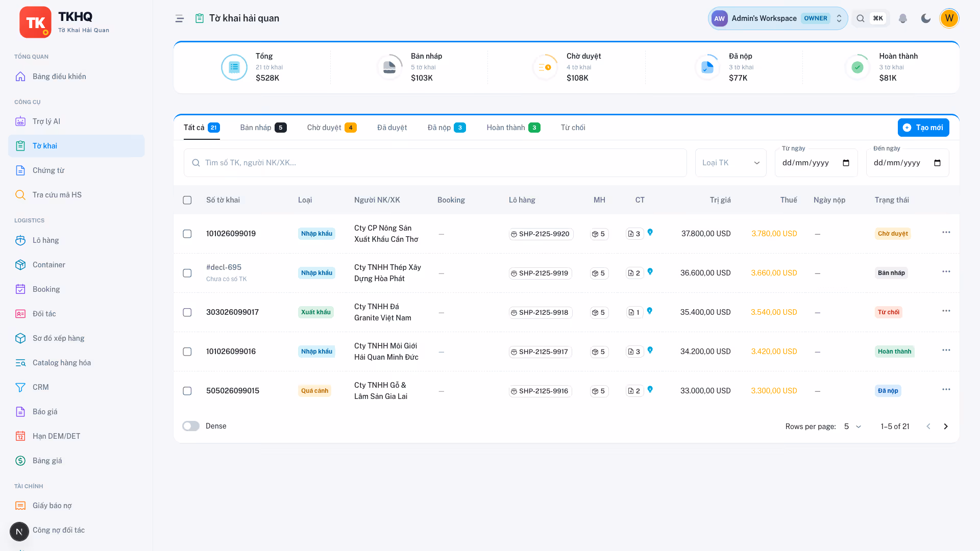Switch to the Chờ duyệt tab
The height and width of the screenshot is (551, 980).
tap(332, 128)
